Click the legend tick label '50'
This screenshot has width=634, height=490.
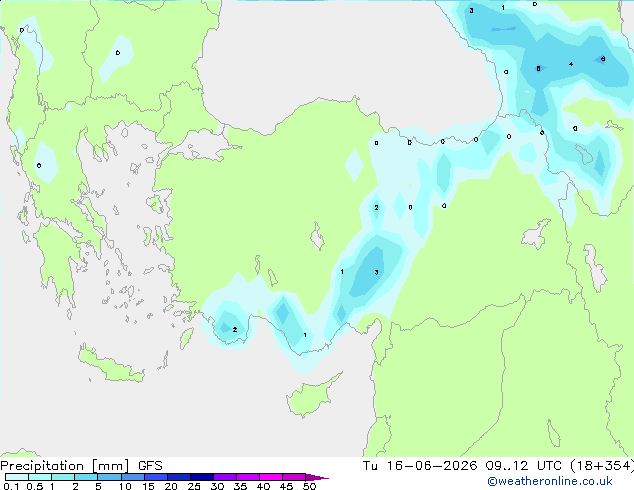click(x=309, y=486)
